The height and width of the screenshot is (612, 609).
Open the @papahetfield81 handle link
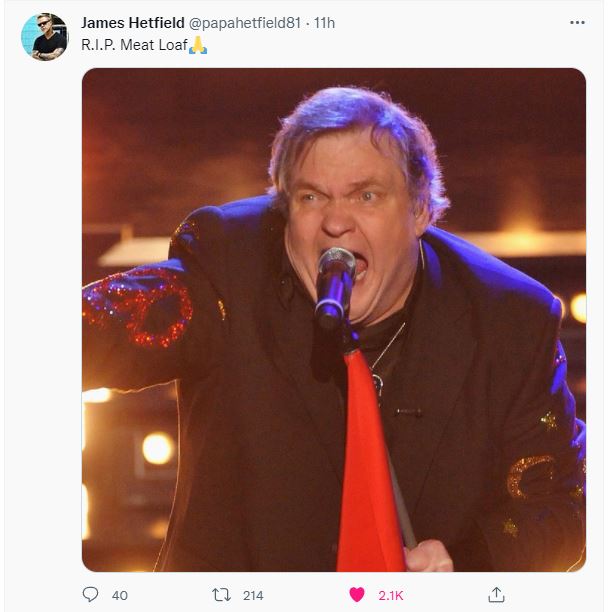click(x=245, y=23)
